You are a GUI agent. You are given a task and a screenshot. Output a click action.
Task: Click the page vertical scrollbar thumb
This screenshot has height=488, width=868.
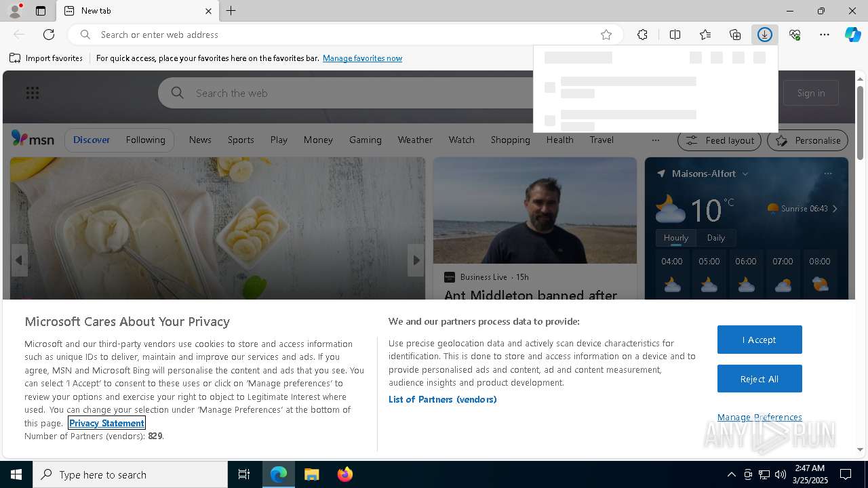coord(860,123)
